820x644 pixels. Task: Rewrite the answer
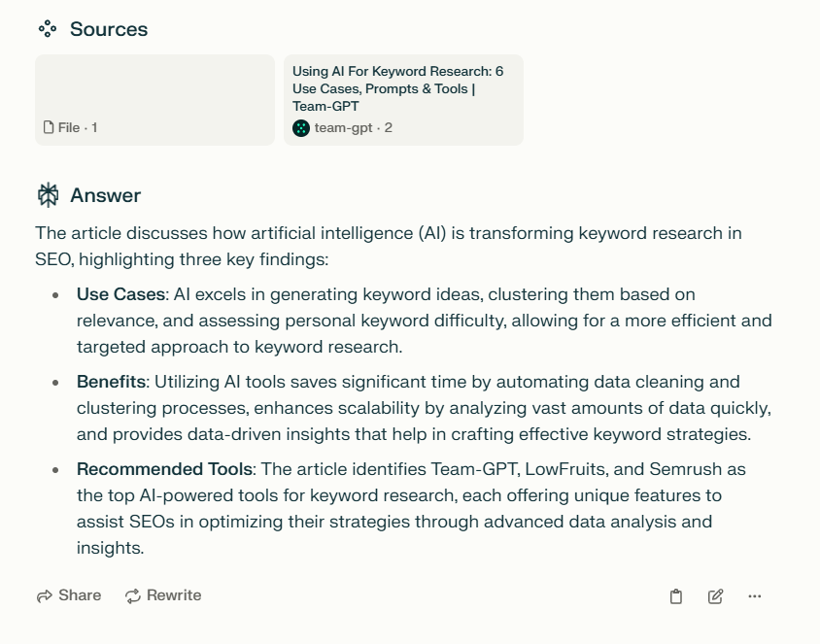pyautogui.click(x=163, y=595)
